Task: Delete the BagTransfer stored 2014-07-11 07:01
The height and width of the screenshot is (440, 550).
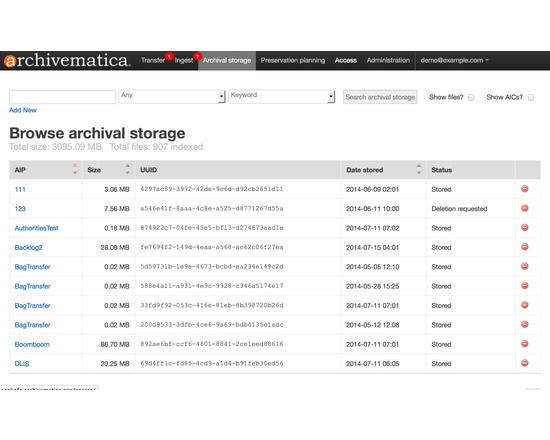Action: pyautogui.click(x=524, y=305)
